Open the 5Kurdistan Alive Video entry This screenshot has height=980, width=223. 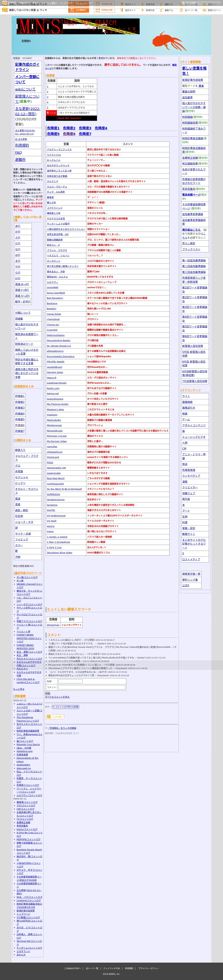pos(59,552)
